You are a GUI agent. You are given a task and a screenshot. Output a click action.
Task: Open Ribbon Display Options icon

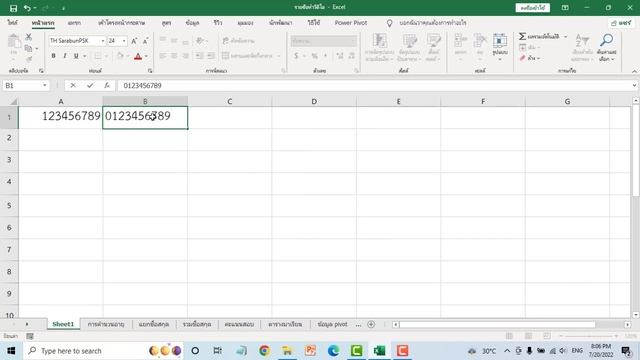(565, 8)
